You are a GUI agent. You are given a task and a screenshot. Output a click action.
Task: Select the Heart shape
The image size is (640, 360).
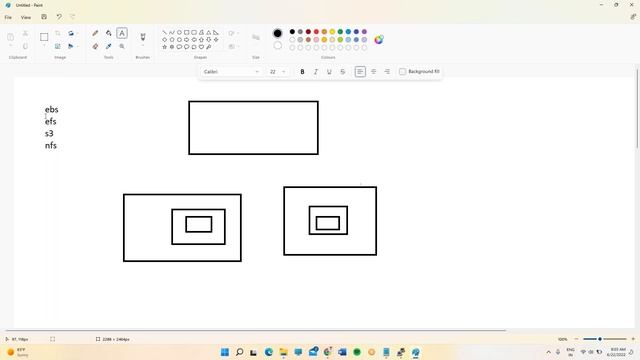click(201, 47)
